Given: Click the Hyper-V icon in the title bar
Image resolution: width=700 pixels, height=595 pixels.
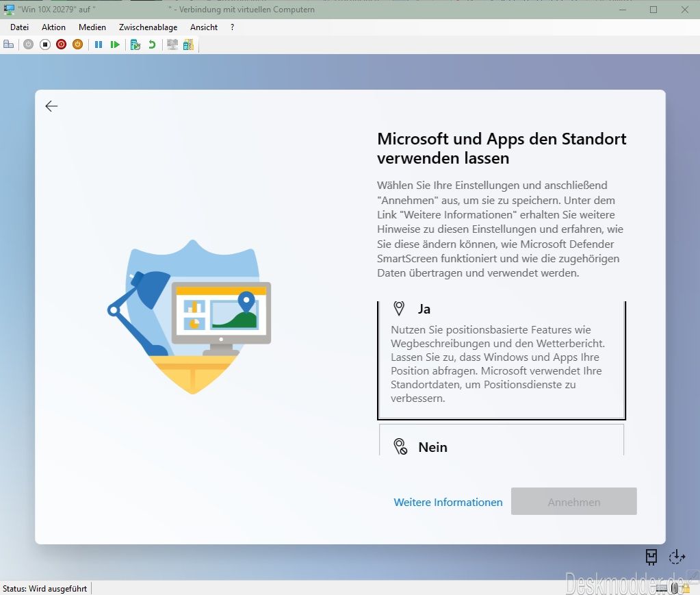Looking at the screenshot, I should coord(9,10).
